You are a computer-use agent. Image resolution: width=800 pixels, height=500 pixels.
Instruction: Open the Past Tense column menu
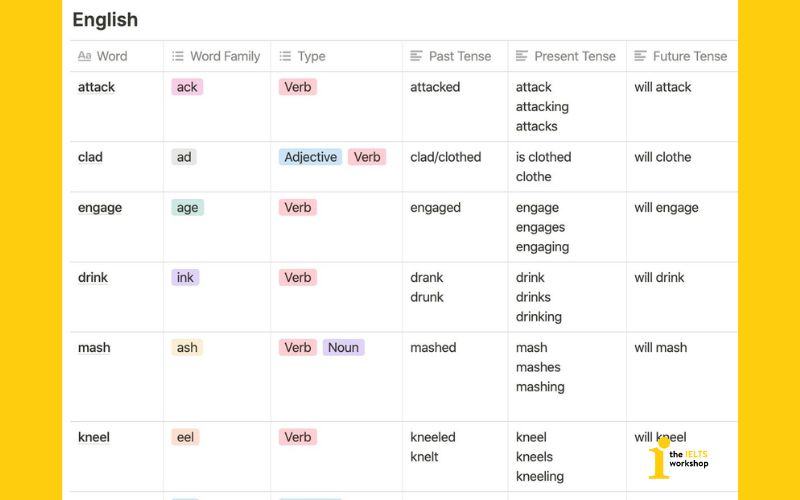[x=459, y=57]
